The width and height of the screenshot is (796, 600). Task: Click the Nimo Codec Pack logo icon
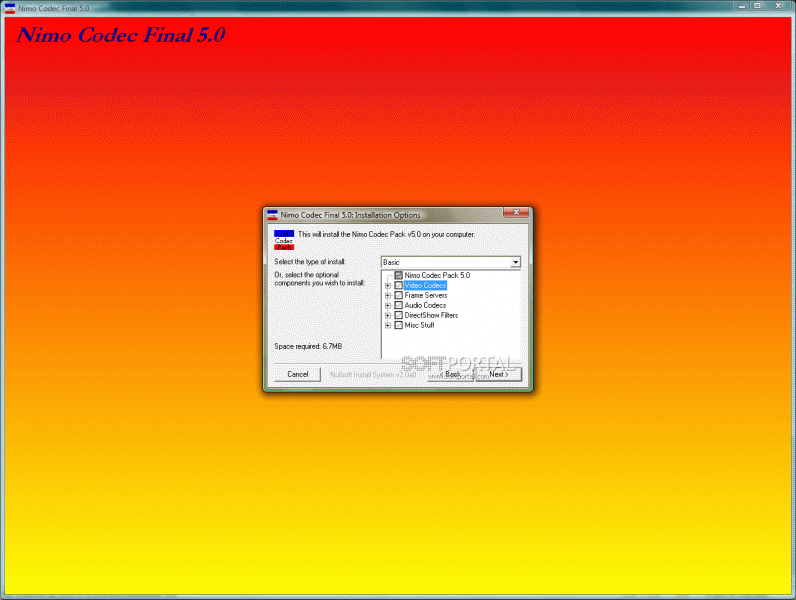click(x=284, y=240)
